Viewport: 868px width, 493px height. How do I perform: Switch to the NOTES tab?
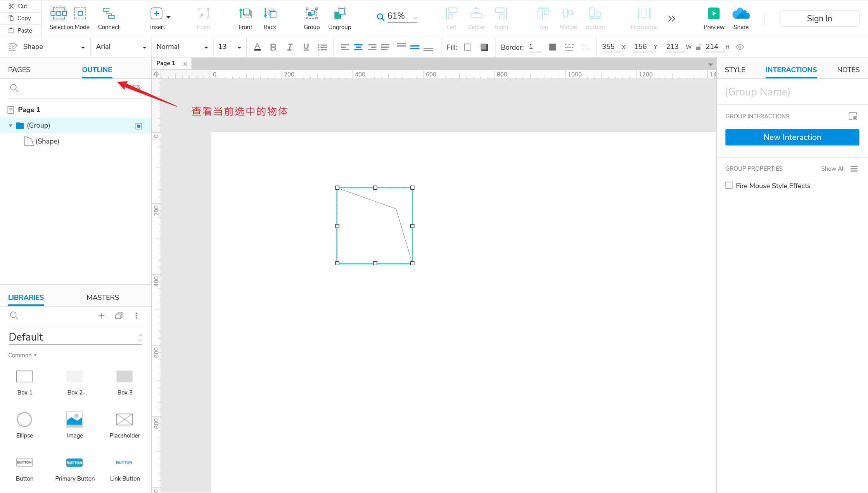[x=848, y=70]
